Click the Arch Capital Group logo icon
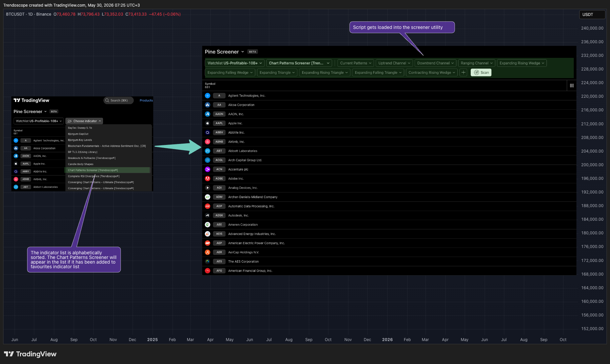 207,160
